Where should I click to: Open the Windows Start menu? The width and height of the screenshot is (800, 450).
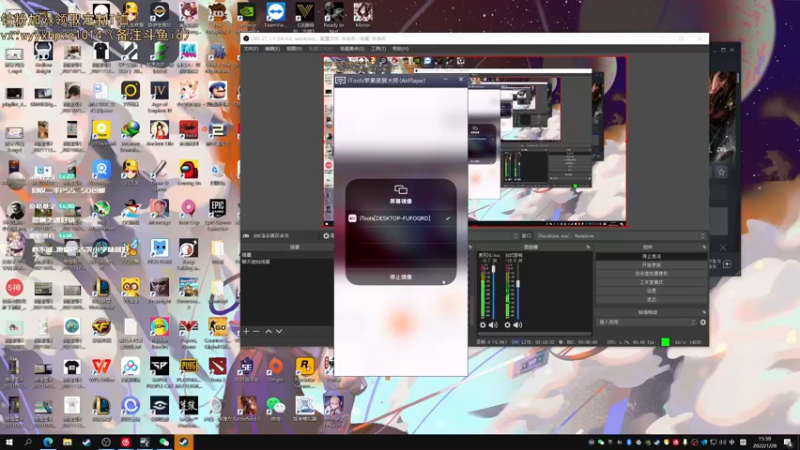point(9,442)
